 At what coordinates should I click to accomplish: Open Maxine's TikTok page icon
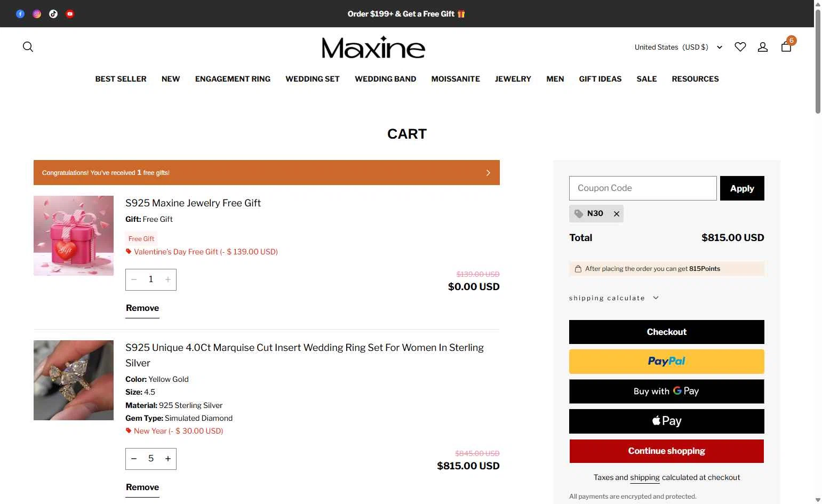pyautogui.click(x=53, y=14)
